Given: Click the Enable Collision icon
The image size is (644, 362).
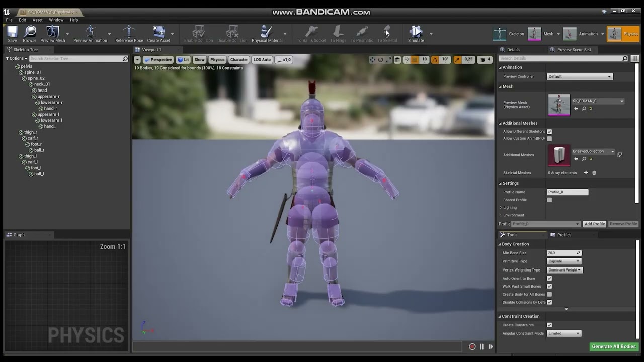Looking at the screenshot, I should 199,32.
